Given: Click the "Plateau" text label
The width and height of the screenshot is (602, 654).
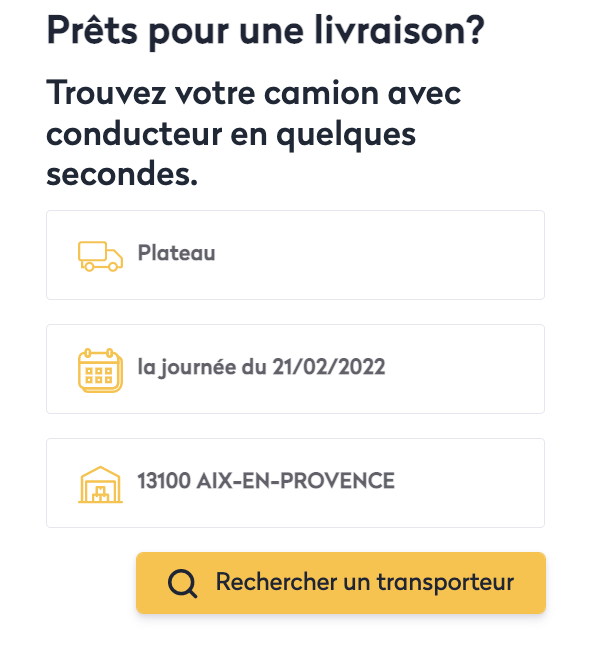Looking at the screenshot, I should (176, 254).
